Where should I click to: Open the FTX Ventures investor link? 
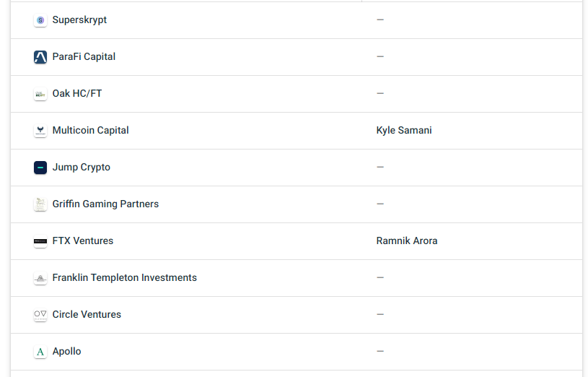tap(83, 240)
